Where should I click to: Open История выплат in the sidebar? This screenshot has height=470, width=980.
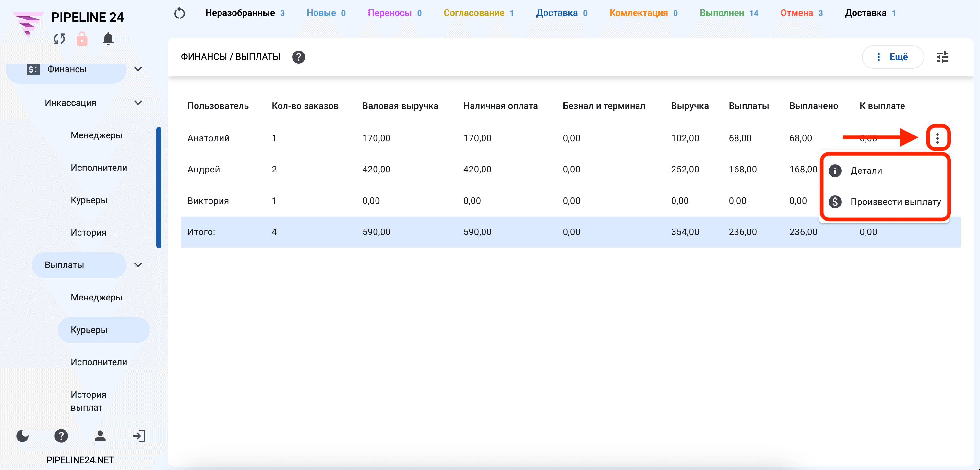coord(88,401)
